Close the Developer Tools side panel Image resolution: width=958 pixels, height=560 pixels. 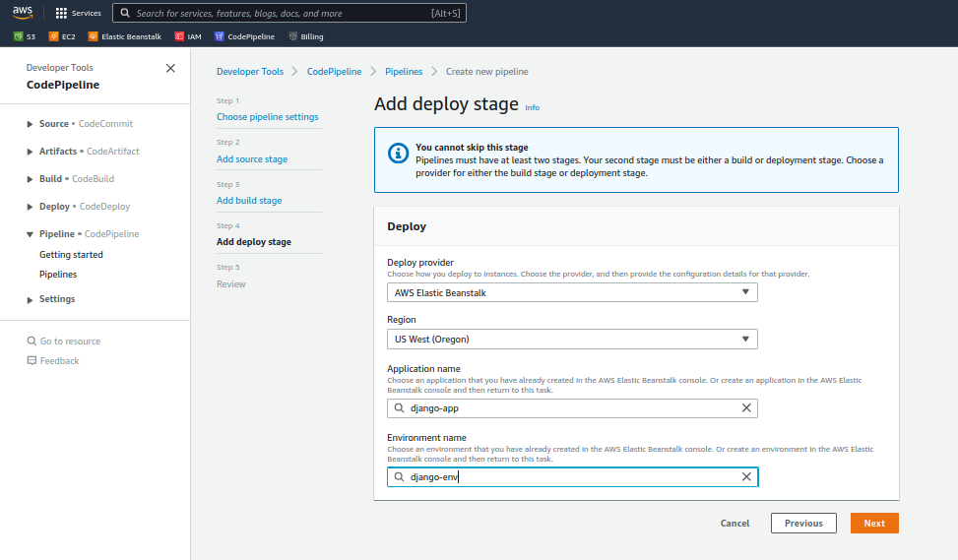coord(170,68)
